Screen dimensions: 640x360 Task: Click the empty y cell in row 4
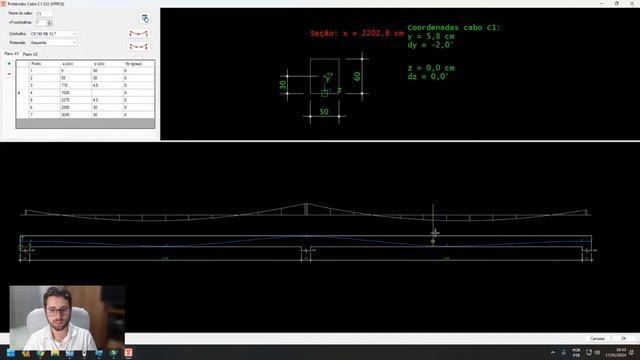(x=108, y=93)
